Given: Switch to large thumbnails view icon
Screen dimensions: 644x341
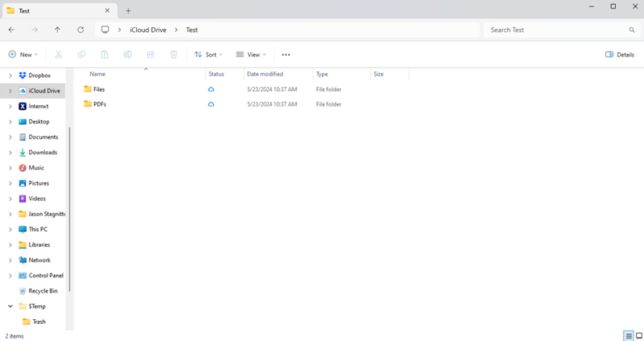Looking at the screenshot, I should (x=639, y=336).
